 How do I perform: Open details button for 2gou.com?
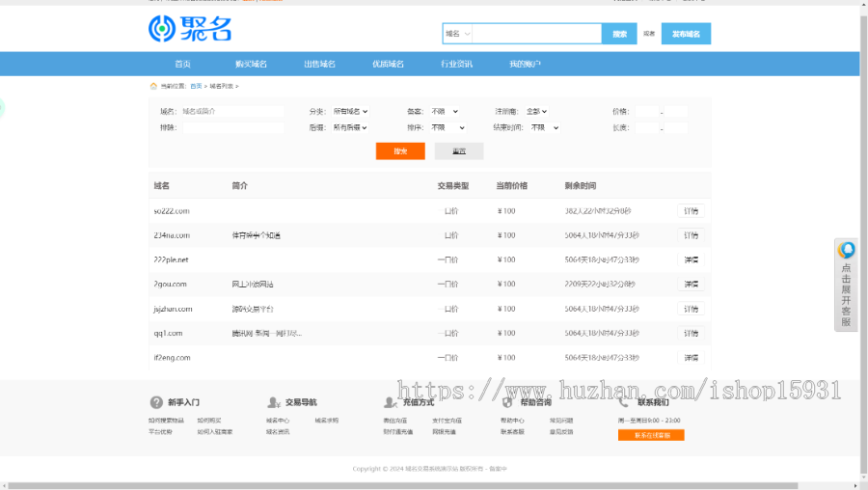[x=691, y=284]
